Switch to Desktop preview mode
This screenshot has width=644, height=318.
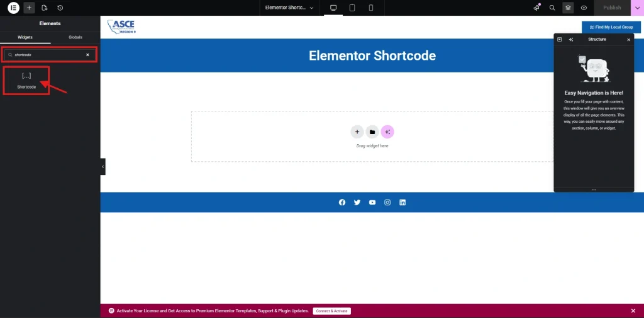pyautogui.click(x=333, y=8)
